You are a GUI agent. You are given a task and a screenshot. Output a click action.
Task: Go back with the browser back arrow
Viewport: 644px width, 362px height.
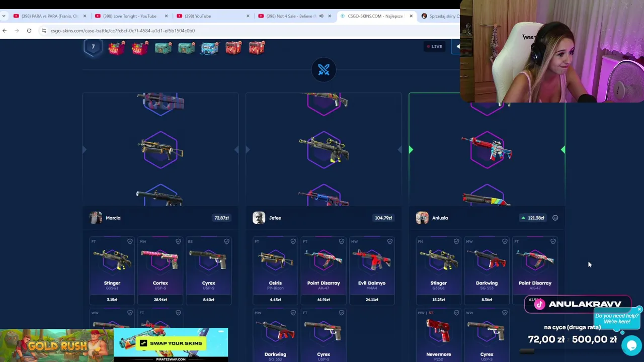click(x=5, y=31)
